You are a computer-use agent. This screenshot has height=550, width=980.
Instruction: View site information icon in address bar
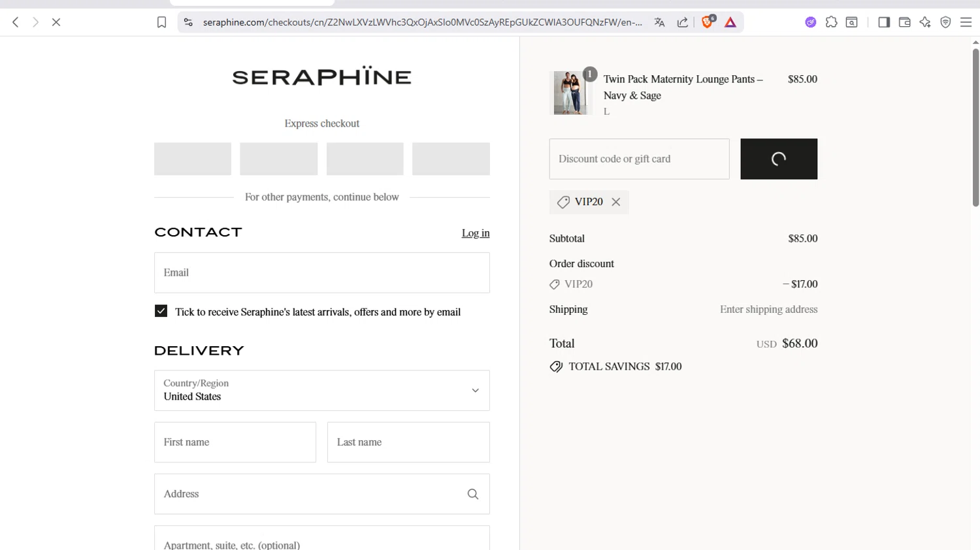pyautogui.click(x=188, y=22)
